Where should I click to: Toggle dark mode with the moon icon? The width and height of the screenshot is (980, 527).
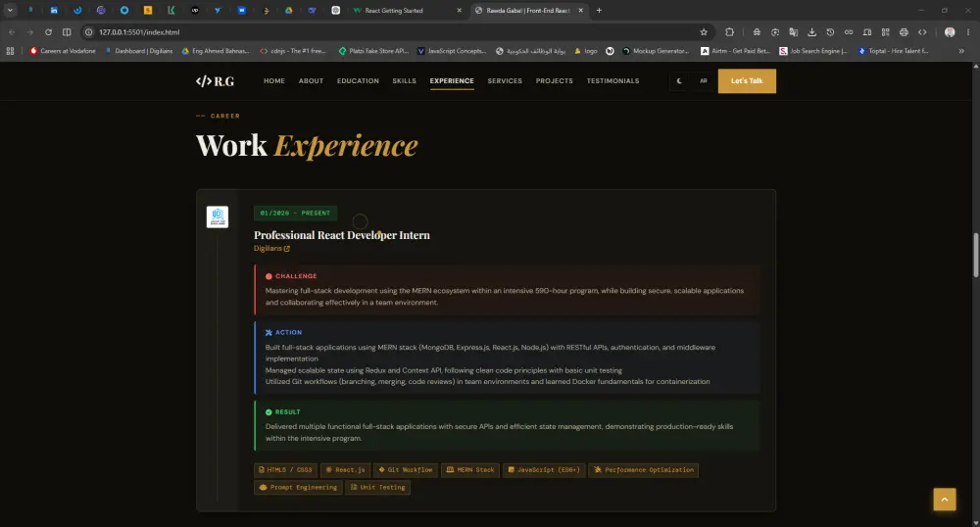click(x=679, y=81)
